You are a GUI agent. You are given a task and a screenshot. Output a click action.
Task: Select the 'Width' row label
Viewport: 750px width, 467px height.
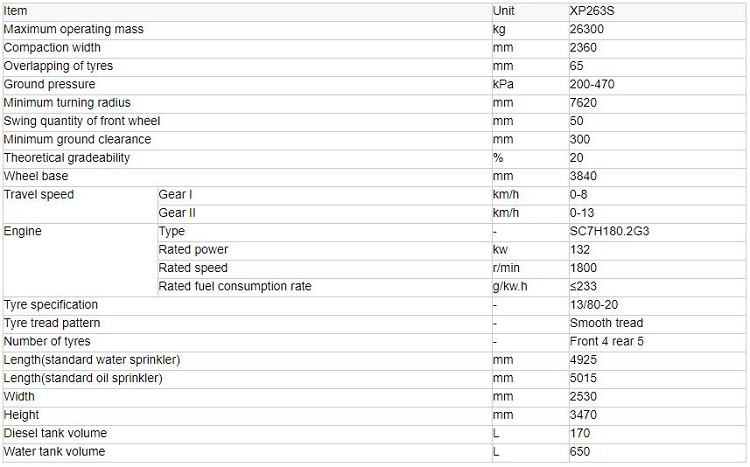tap(19, 397)
